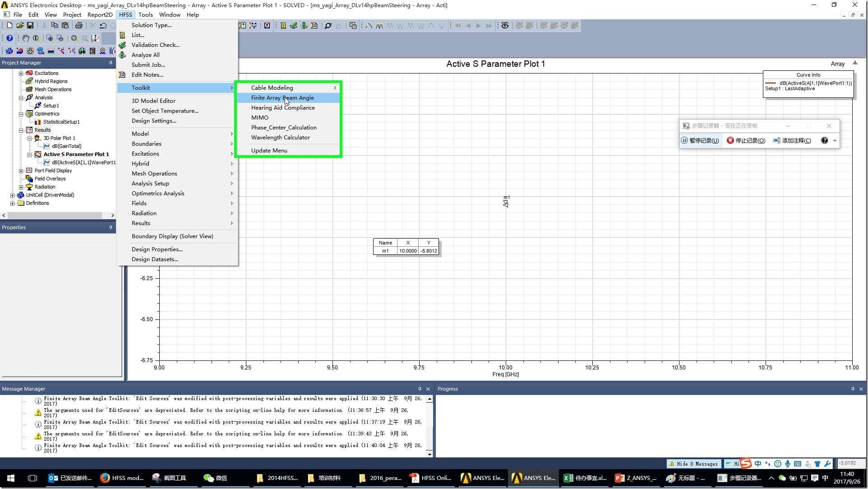This screenshot has height=489, width=868.
Task: Click the Fit All magnifier icon
Action: coord(74,38)
